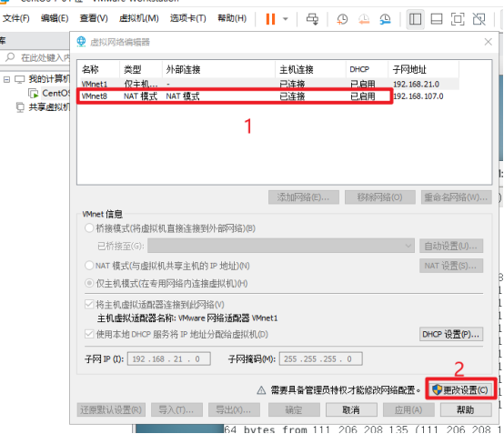
Task: Click the Unity mode toolbar icon
Action: pyautogui.click(x=479, y=19)
